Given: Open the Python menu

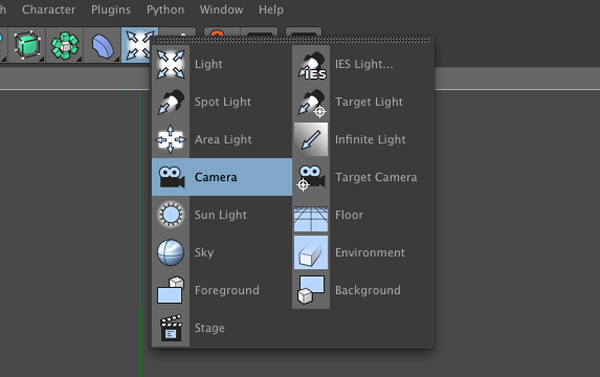Looking at the screenshot, I should pyautogui.click(x=165, y=10).
